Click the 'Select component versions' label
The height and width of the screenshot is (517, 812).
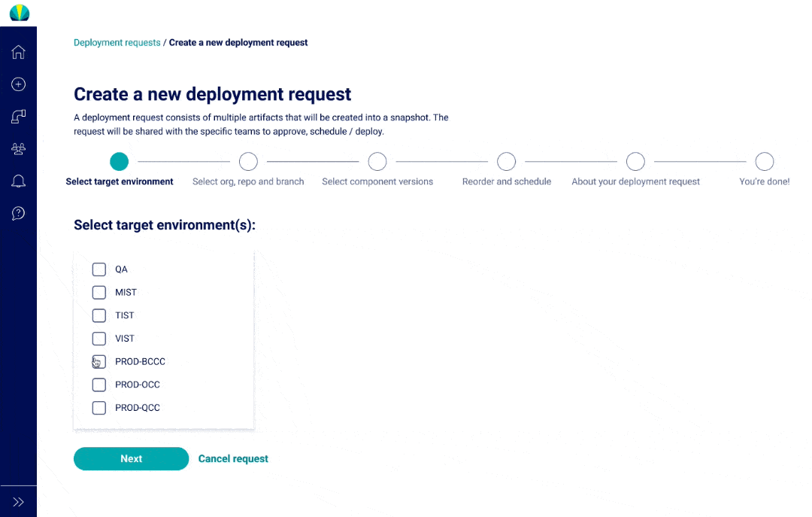[x=377, y=181]
